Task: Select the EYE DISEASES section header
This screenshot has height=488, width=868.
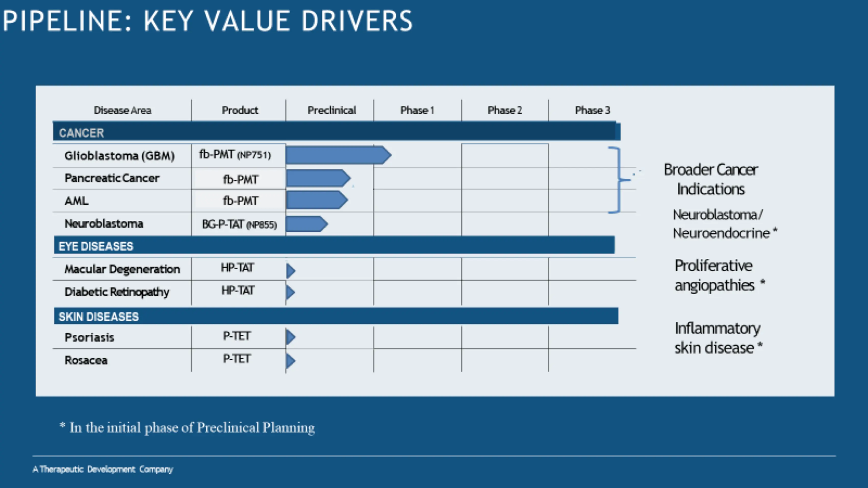Action: pos(334,245)
